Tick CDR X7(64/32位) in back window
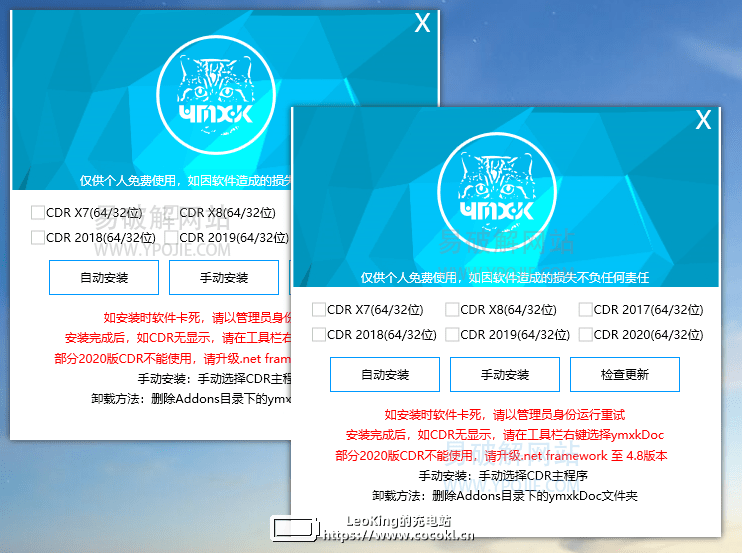 38,212
